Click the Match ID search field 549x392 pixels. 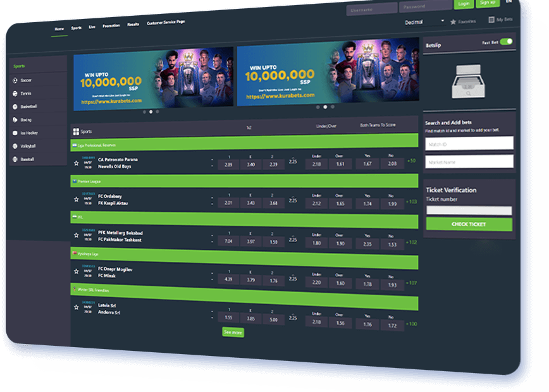[x=469, y=144]
